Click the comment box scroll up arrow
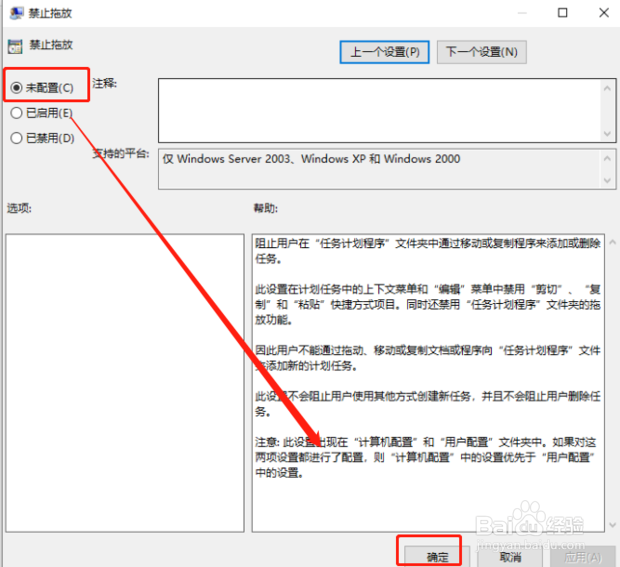 coord(607,88)
